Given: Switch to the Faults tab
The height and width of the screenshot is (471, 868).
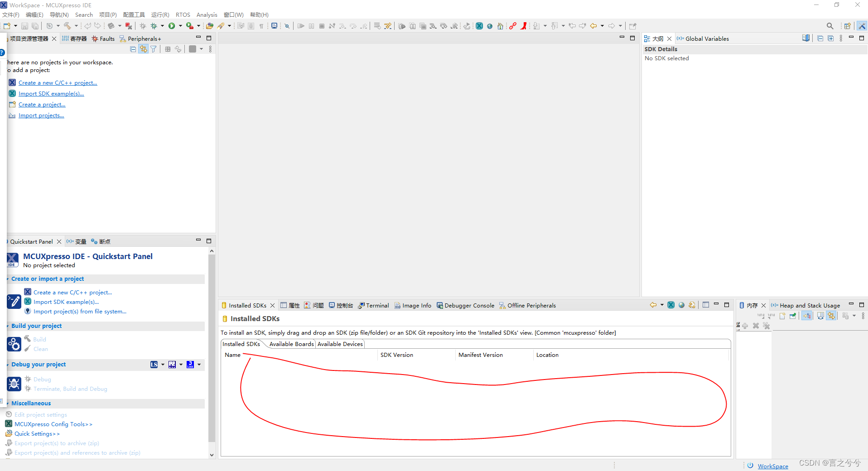Looking at the screenshot, I should [103, 38].
